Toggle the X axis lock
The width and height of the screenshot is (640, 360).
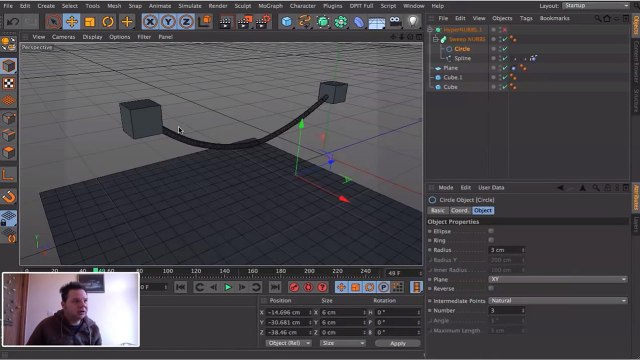(150, 22)
